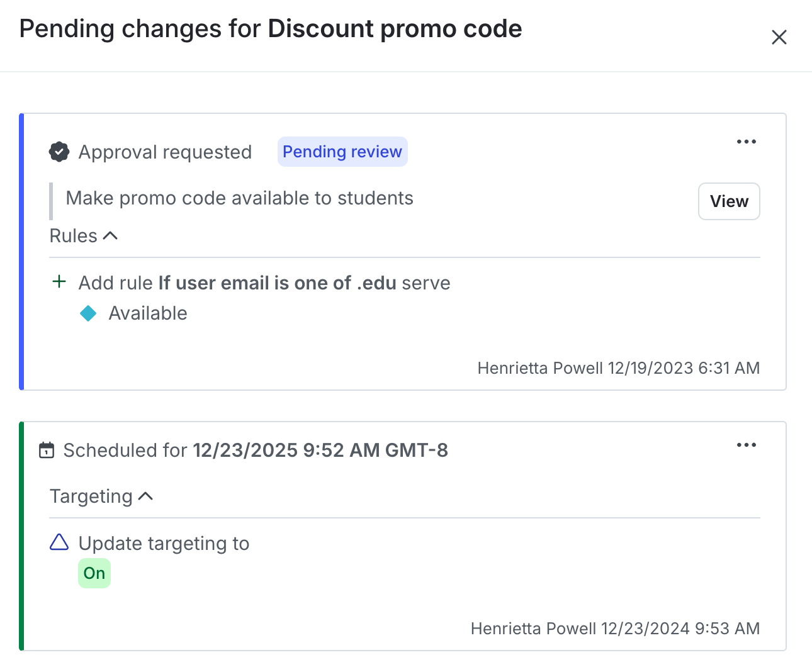Click the View button

click(x=729, y=201)
